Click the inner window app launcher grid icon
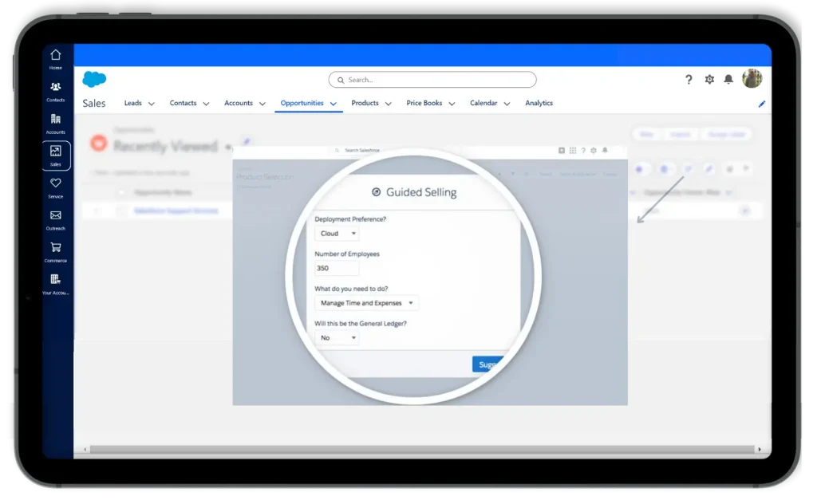 click(x=573, y=151)
